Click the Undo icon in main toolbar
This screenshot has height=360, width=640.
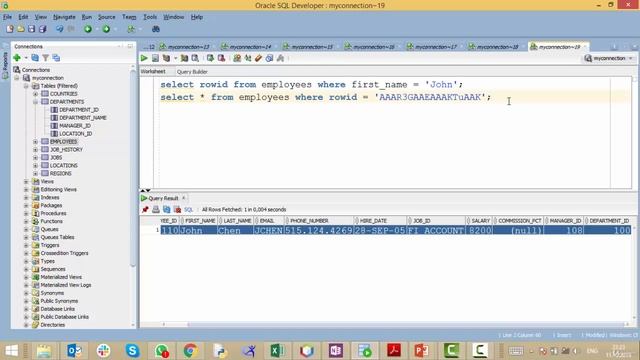click(x=60, y=29)
